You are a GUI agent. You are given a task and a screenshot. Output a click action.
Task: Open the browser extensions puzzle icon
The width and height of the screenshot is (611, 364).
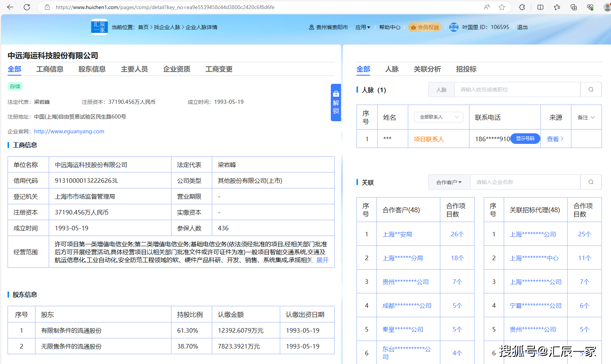[x=522, y=7]
